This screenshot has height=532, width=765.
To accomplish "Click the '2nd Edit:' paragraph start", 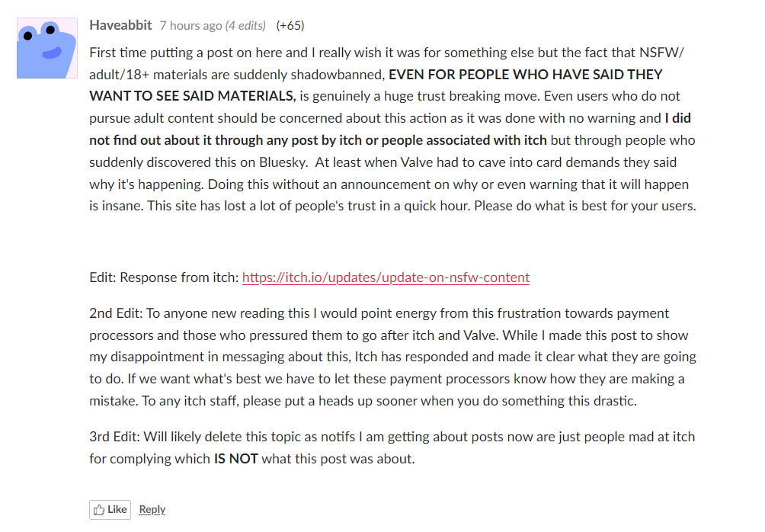I will (x=116, y=313).
